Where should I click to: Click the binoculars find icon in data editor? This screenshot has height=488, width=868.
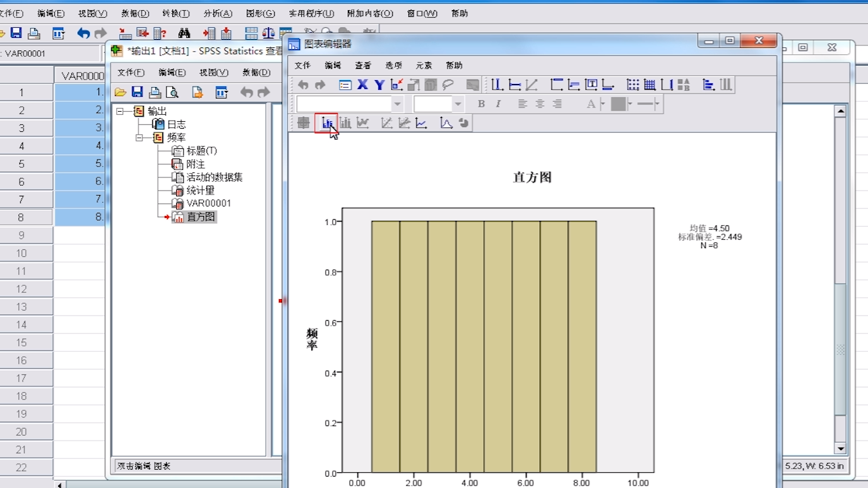(x=184, y=33)
